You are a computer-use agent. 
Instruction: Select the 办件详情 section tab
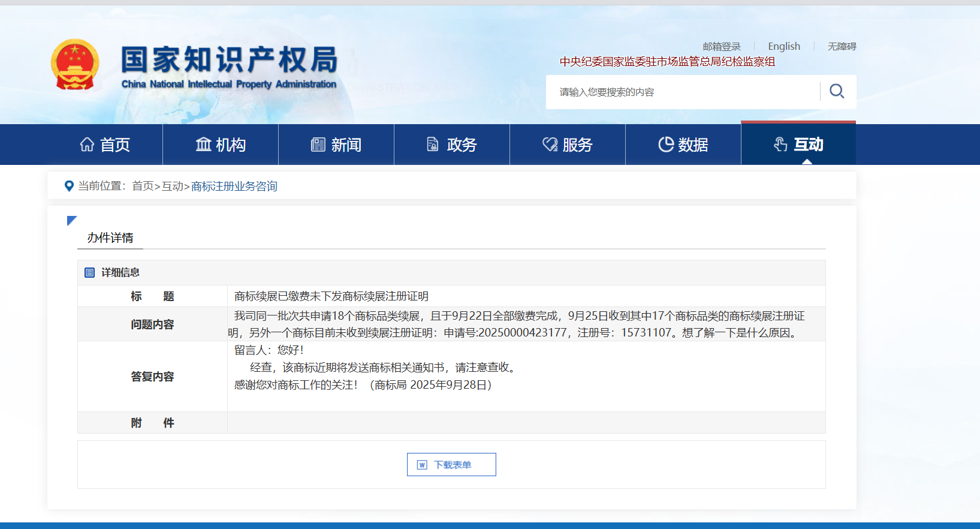coord(110,238)
